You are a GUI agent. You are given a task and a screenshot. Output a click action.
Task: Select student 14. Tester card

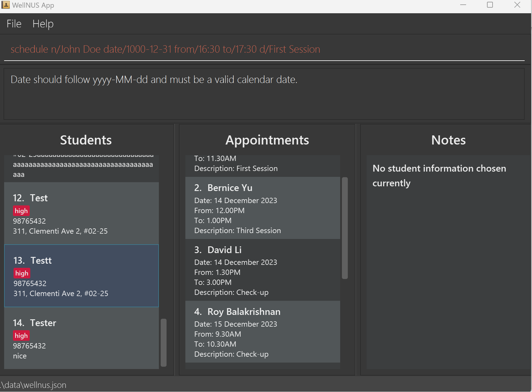coord(82,338)
